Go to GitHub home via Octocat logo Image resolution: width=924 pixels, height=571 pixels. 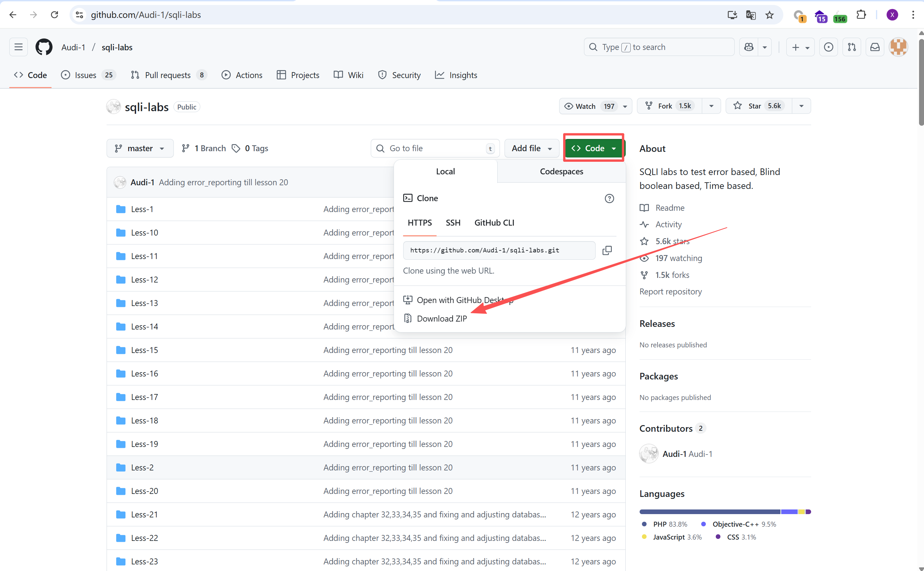pos(44,47)
